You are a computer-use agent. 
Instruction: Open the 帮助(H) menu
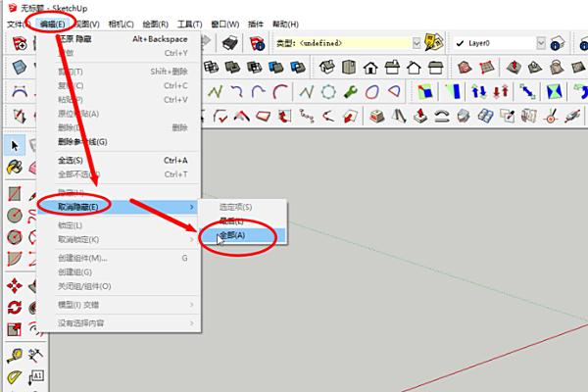[x=286, y=24]
